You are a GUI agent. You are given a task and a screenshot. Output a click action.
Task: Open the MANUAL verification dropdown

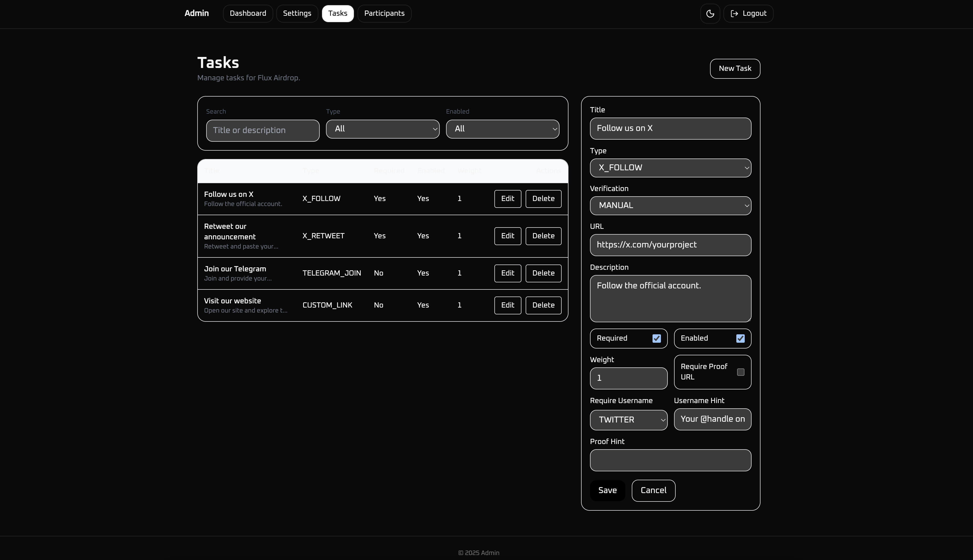pos(670,206)
